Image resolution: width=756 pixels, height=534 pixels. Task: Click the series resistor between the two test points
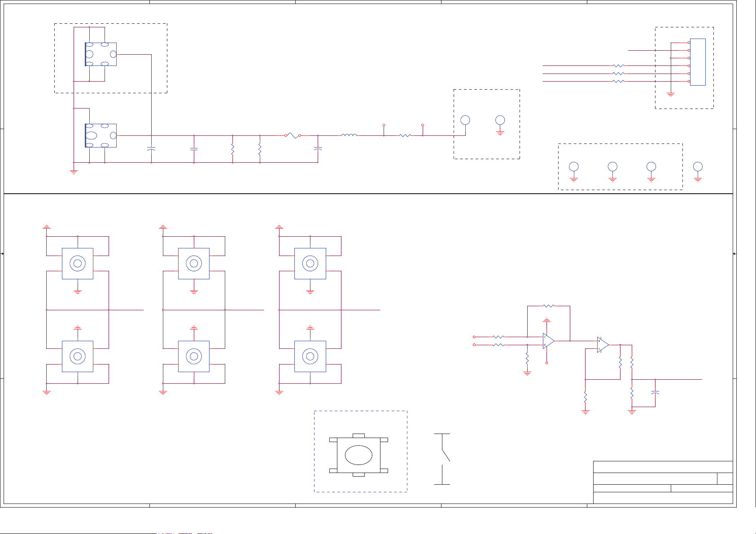[x=405, y=135]
